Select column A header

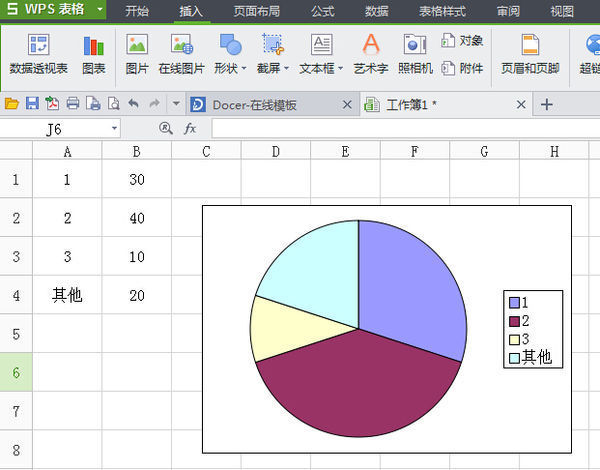[x=67, y=152]
